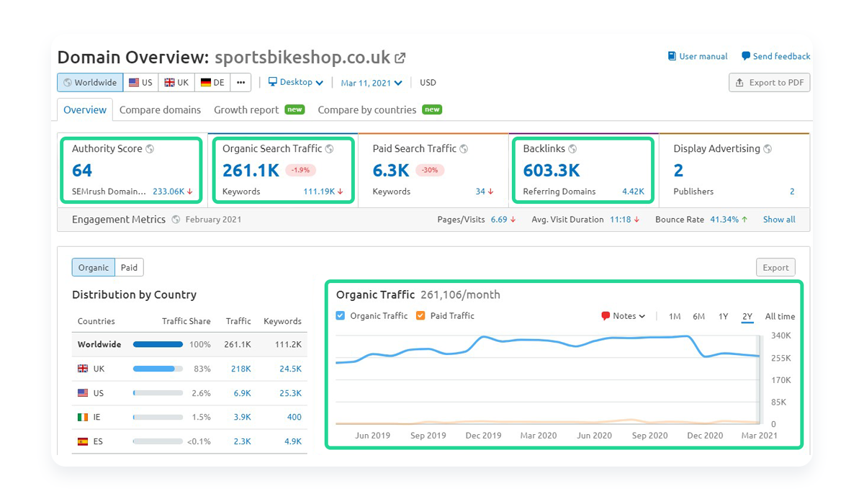Click the 11:18 Avg. Visit Duration value
Screen dimensions: 864x504
[x=621, y=220]
